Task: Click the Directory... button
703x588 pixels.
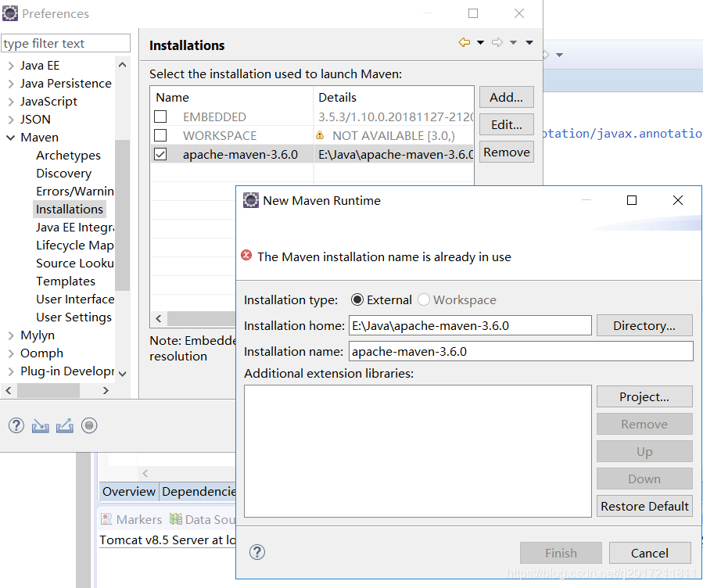Action: click(x=644, y=325)
